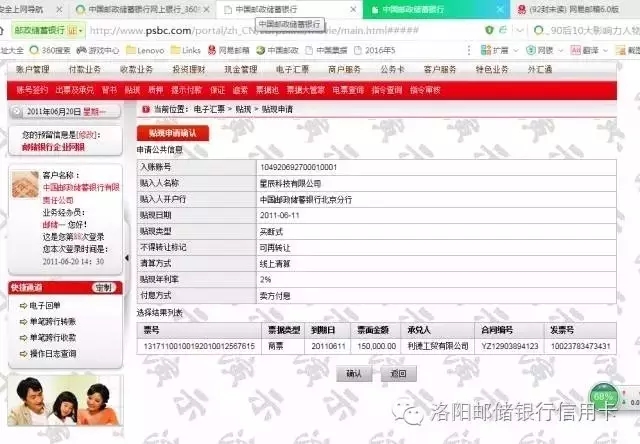The height and width of the screenshot is (444, 640).
Task: Click the account number 104920692700010001
Action: click(298, 167)
